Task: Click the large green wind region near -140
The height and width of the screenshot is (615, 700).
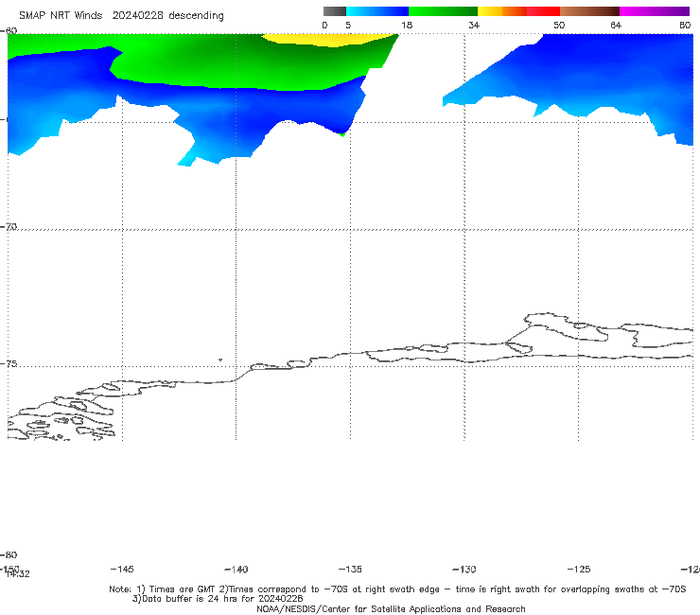Action: (250, 62)
